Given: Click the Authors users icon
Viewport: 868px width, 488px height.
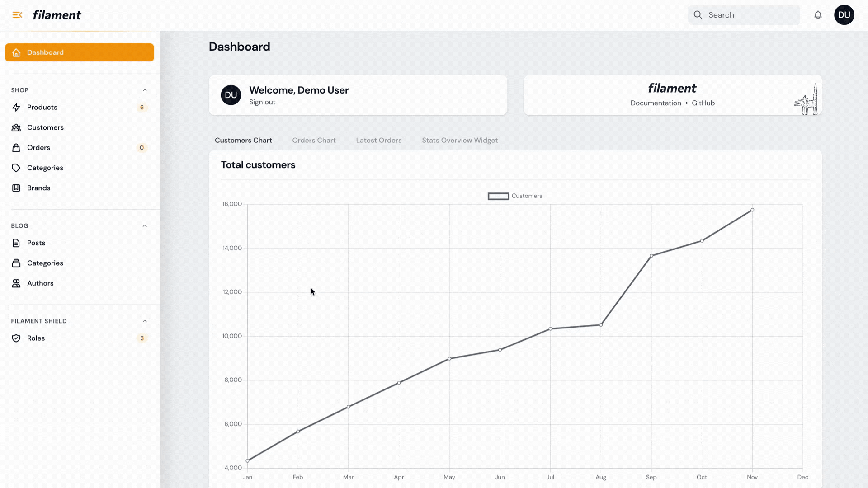Looking at the screenshot, I should pyautogui.click(x=16, y=283).
